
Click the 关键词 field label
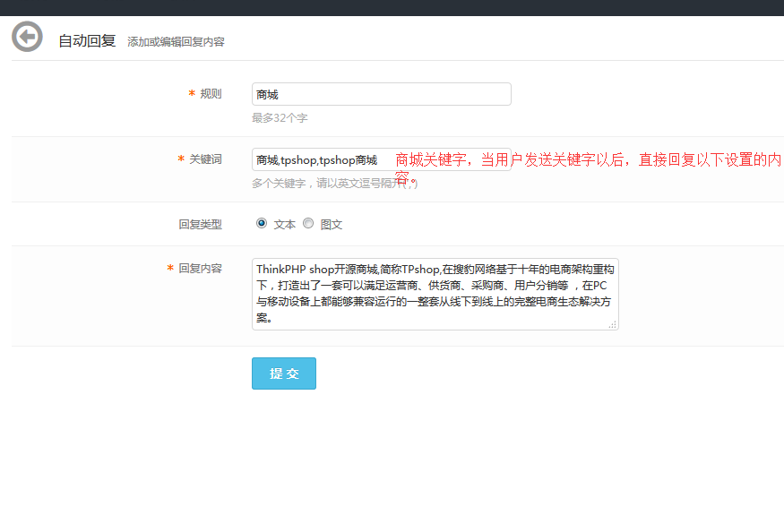click(205, 159)
